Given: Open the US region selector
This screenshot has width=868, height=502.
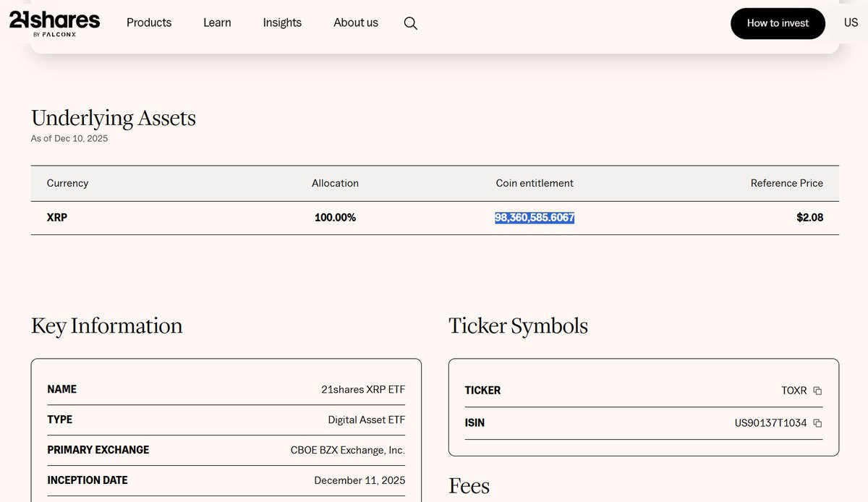Looking at the screenshot, I should [x=851, y=22].
